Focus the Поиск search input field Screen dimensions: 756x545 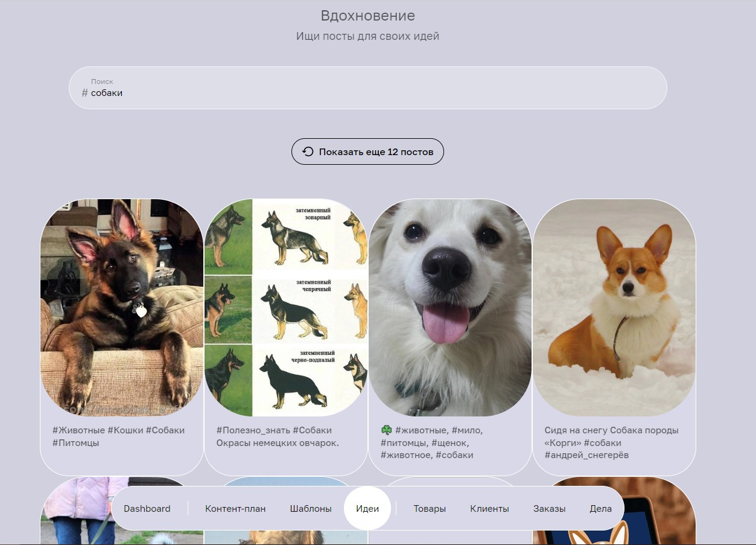point(367,88)
